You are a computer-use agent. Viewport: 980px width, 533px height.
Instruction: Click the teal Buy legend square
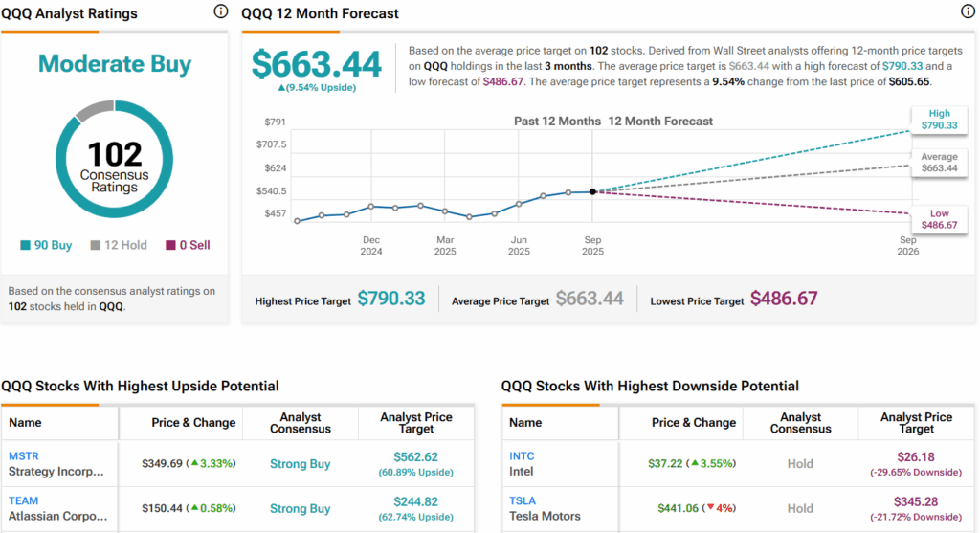coord(26,245)
